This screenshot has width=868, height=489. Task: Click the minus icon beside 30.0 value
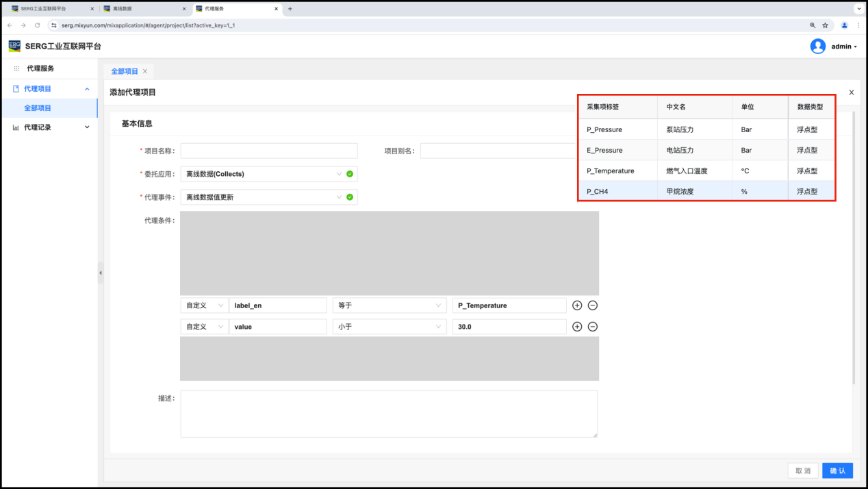[x=593, y=327]
